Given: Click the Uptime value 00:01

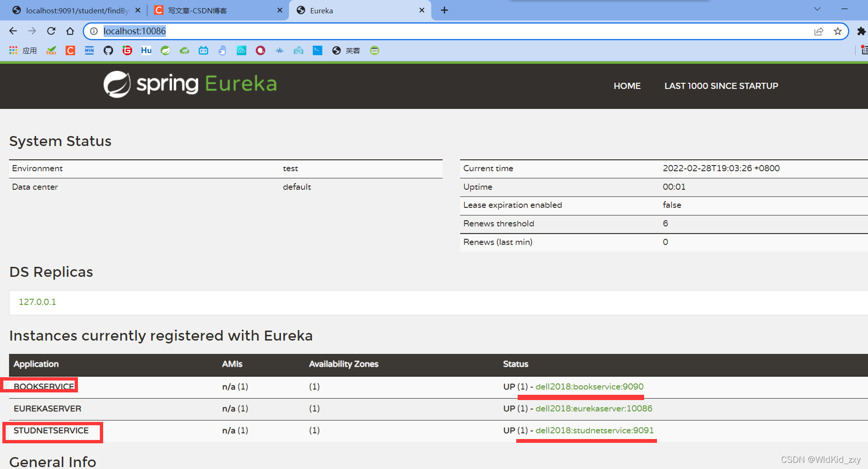Looking at the screenshot, I should [x=674, y=187].
